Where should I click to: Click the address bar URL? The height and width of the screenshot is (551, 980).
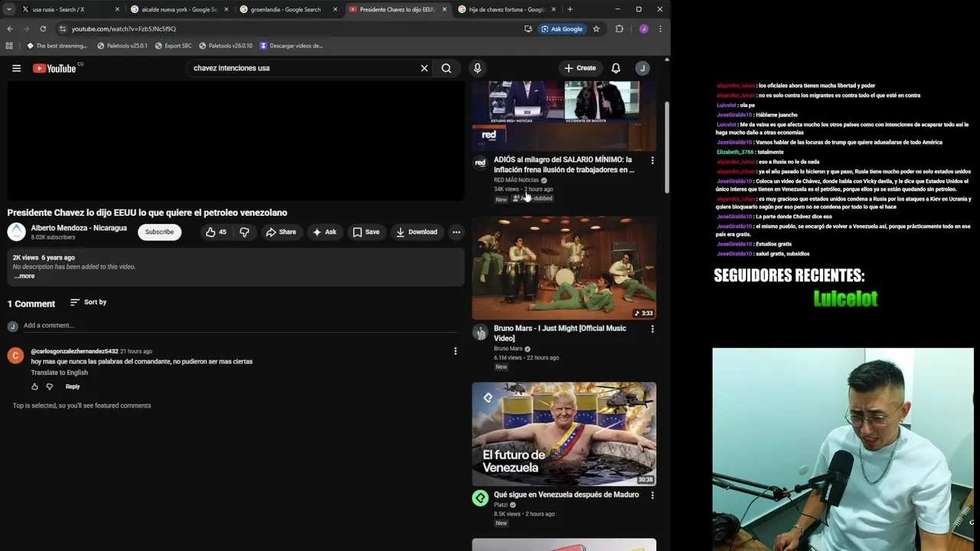point(123,28)
